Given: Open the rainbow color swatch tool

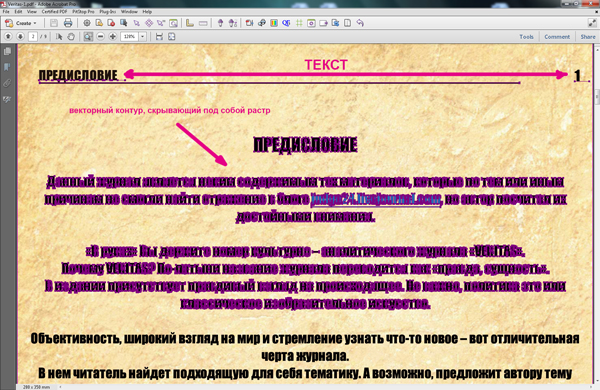Looking at the screenshot, I should [274, 23].
